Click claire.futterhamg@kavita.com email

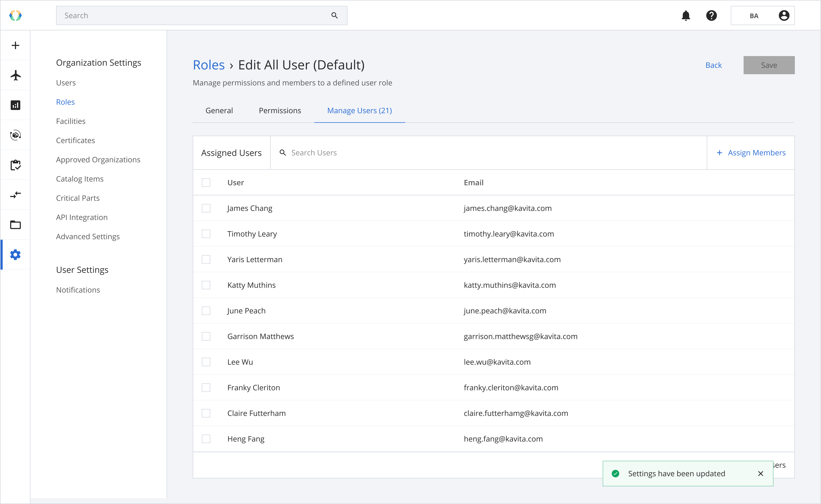516,413
